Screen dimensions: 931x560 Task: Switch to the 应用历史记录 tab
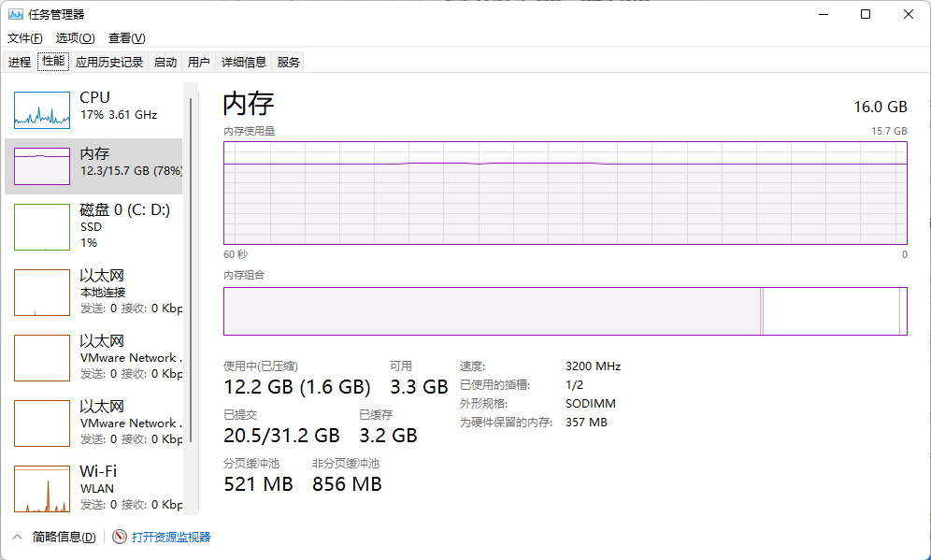[x=109, y=63]
